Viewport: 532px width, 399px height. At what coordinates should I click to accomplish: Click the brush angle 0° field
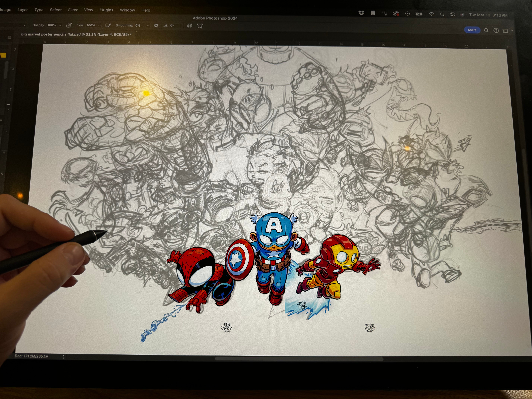coord(176,26)
